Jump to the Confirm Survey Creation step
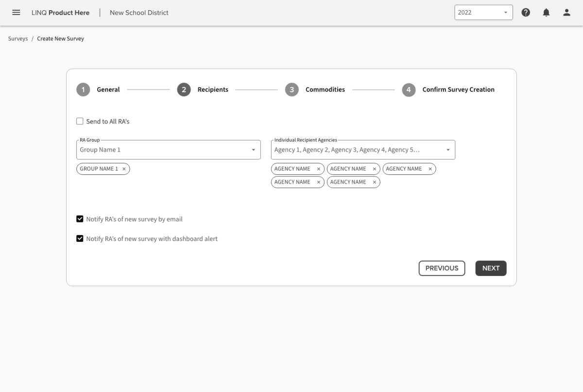The width and height of the screenshot is (583, 392). [458, 90]
